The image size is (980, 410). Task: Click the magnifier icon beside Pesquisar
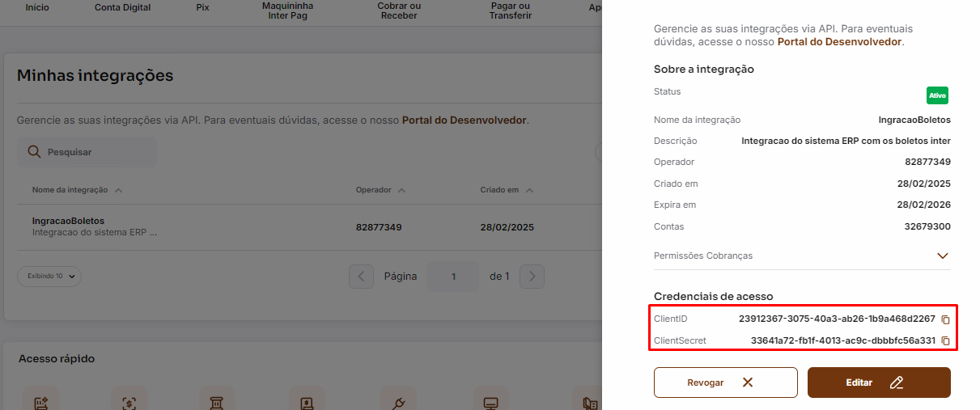(34, 152)
